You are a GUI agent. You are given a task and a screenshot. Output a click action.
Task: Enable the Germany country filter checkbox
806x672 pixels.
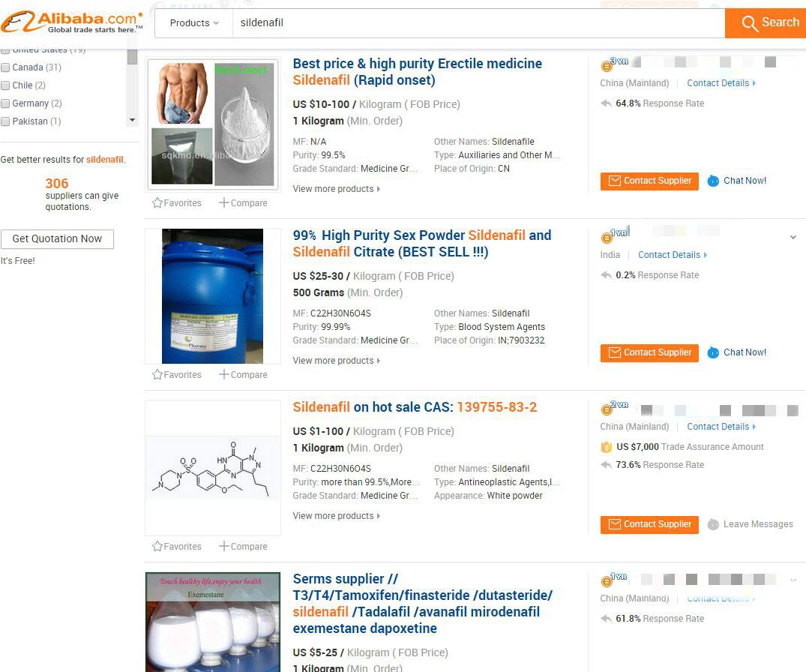pos(6,103)
